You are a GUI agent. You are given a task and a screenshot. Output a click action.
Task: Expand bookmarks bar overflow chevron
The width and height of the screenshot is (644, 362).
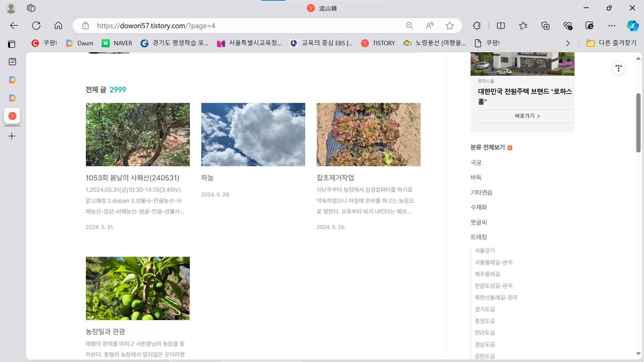coord(568,43)
